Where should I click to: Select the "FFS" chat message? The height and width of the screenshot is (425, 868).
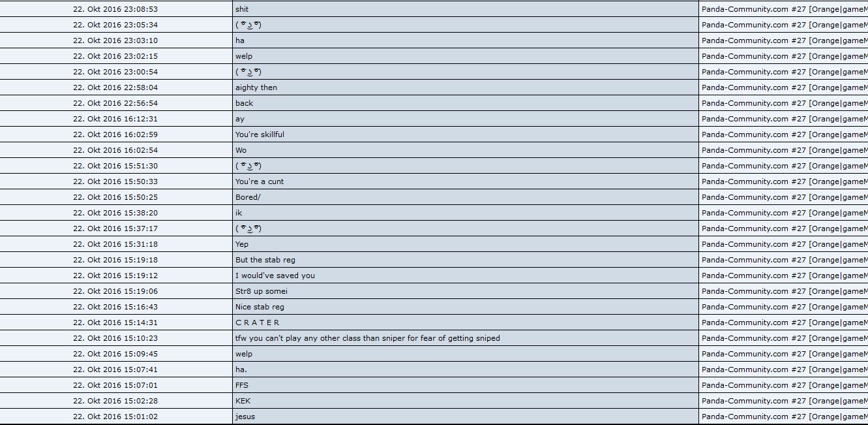(242, 385)
